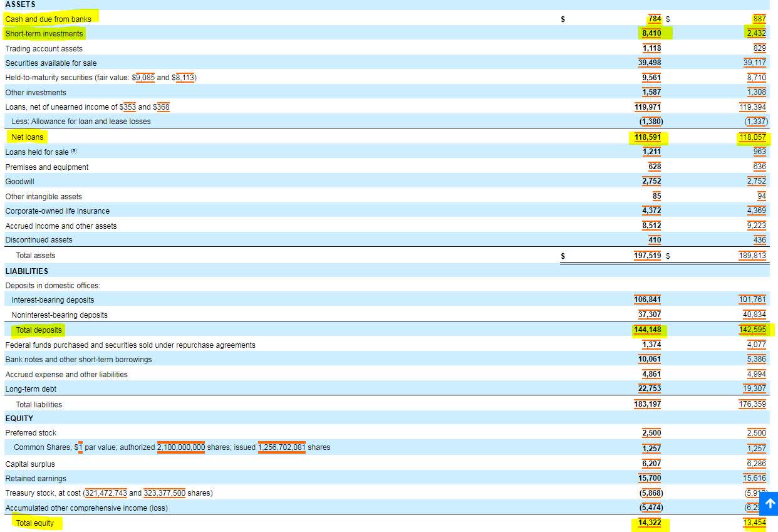This screenshot has width=778, height=532.
Task: Click the highlighted Total equity row label
Action: click(x=35, y=523)
